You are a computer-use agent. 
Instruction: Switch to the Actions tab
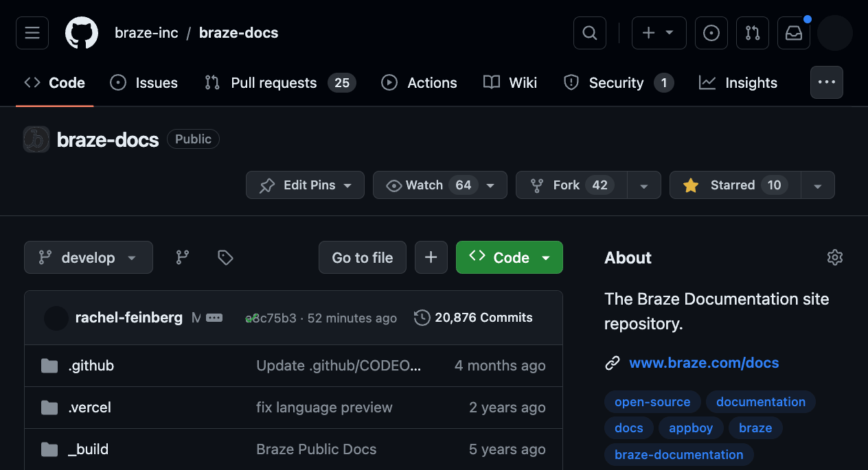419,83
